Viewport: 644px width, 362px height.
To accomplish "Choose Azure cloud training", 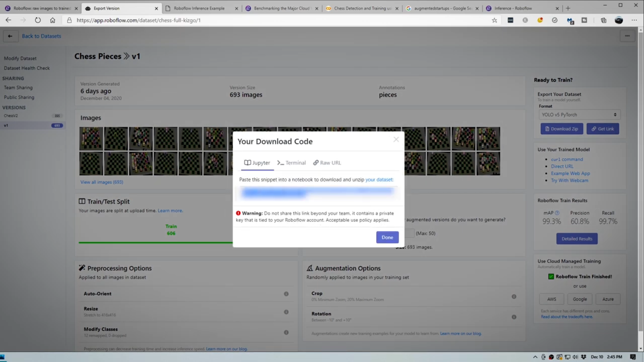I will tap(608, 299).
